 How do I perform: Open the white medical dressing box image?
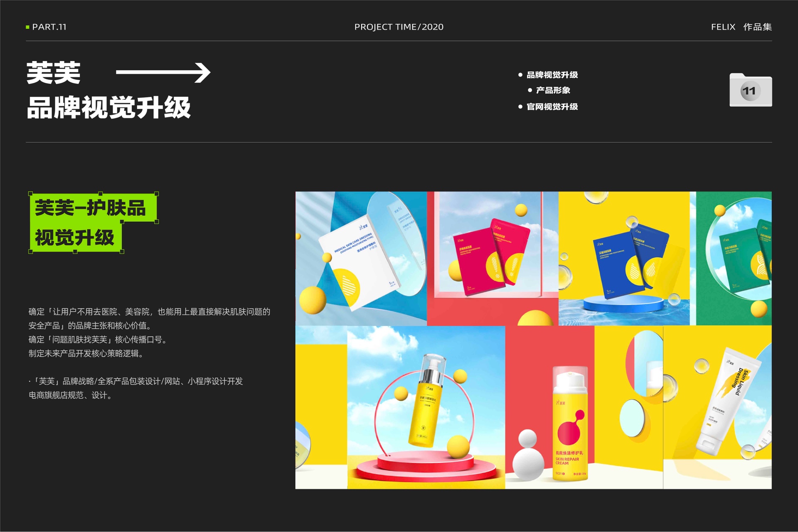click(361, 259)
